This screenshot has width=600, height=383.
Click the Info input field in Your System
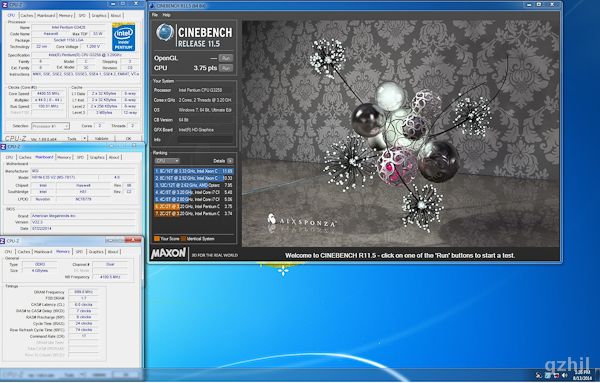[x=205, y=140]
